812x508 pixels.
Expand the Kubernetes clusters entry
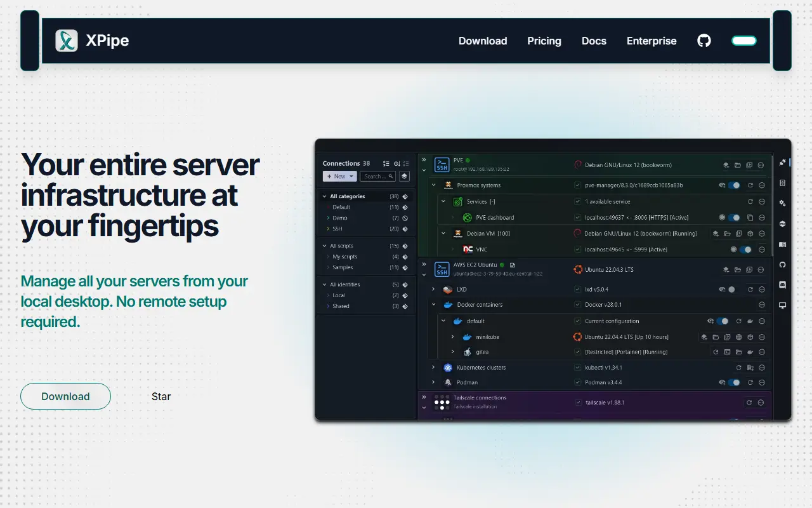pos(434,368)
